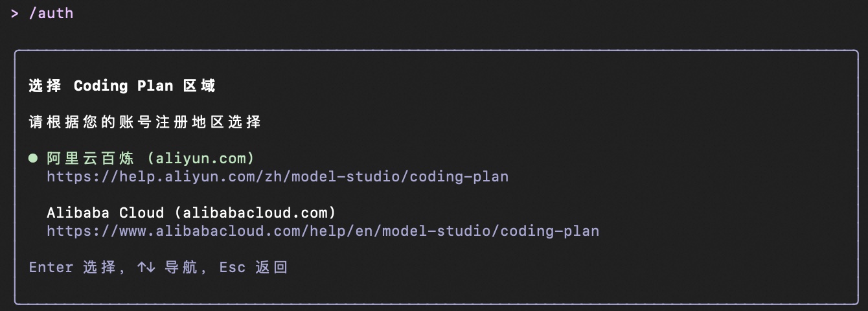Image resolution: width=868 pixels, height=311 pixels.
Task: Click the Enter key hint
Action: [51, 267]
